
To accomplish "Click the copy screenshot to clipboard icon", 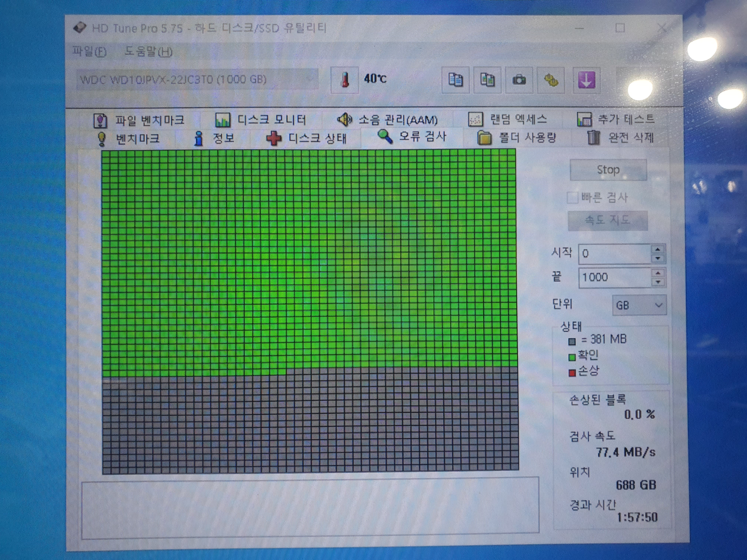I will (487, 80).
